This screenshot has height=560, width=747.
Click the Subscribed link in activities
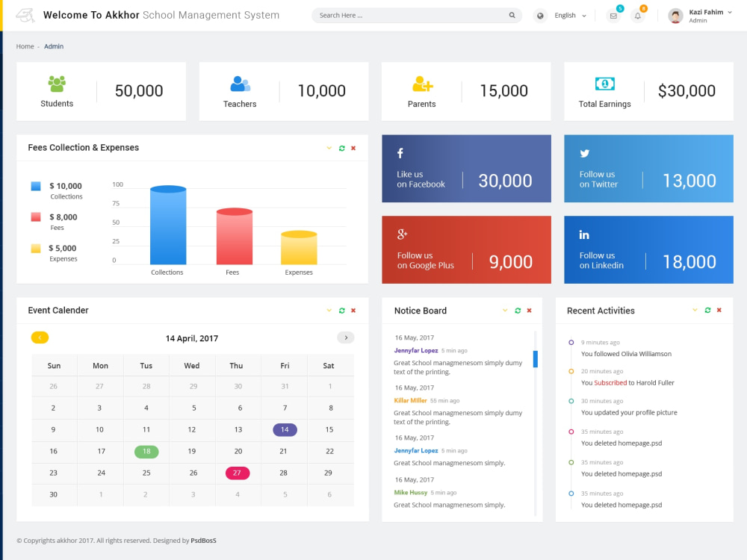click(x=610, y=383)
